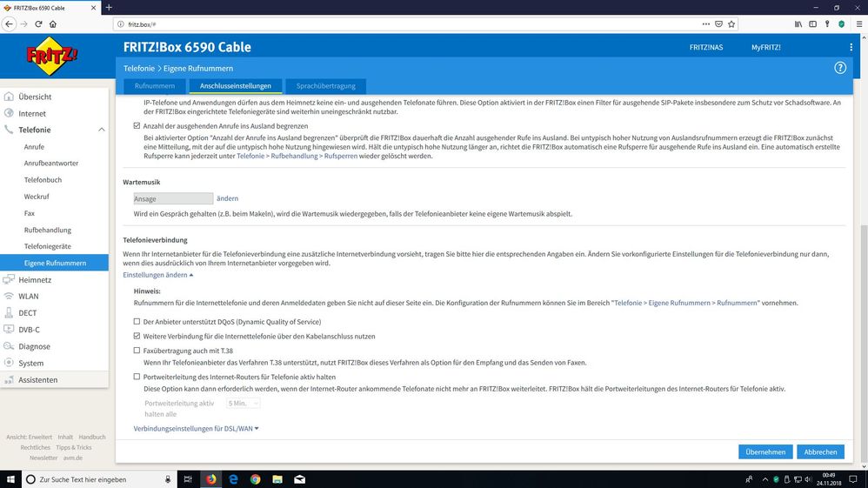Click the 'Ansage' Wartemusik field
The image size is (868, 488).
(x=173, y=198)
